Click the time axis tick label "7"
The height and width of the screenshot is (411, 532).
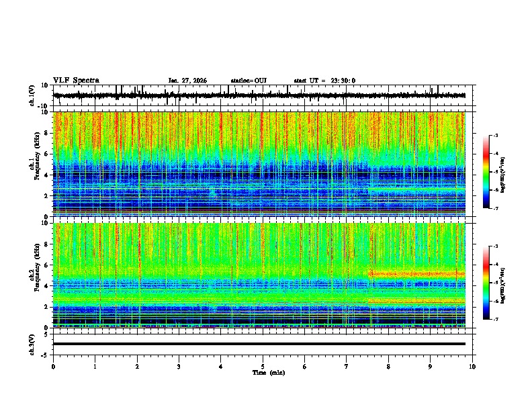pos(347,367)
